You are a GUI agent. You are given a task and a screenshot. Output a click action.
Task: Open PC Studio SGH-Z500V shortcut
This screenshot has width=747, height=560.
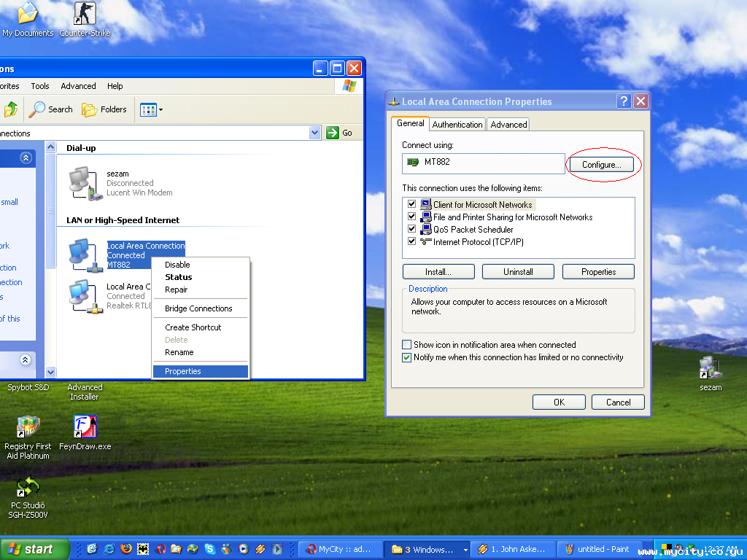(28, 486)
